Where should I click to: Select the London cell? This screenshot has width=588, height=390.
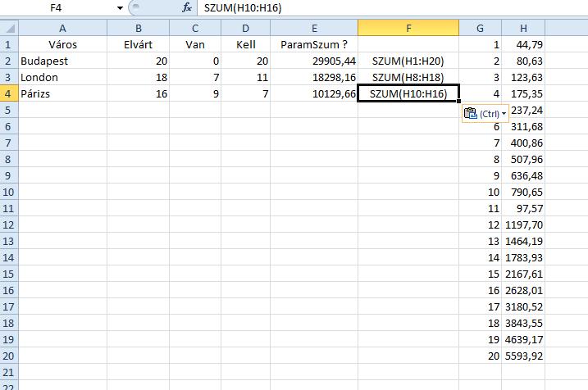pyautogui.click(x=62, y=78)
